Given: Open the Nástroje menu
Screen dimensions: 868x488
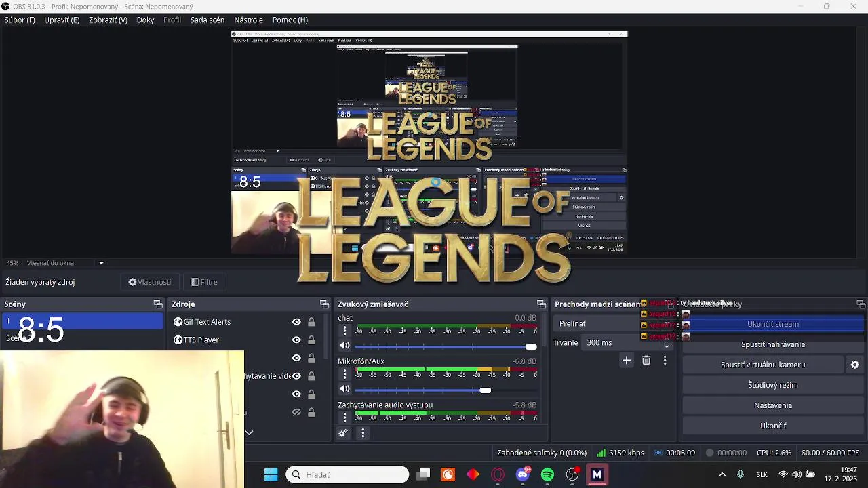Looking at the screenshot, I should [248, 20].
